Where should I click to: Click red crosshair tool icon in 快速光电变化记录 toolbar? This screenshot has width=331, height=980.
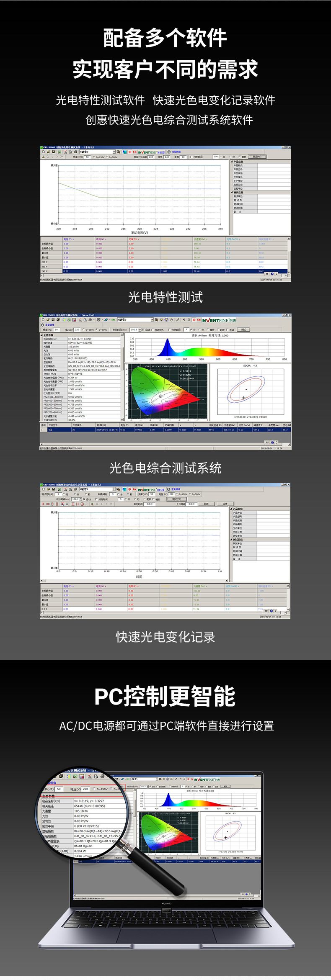[43, 504]
